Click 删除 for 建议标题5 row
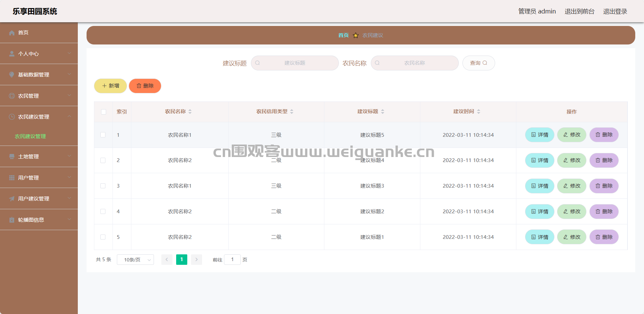Viewport: 644px width, 314px height. point(604,135)
